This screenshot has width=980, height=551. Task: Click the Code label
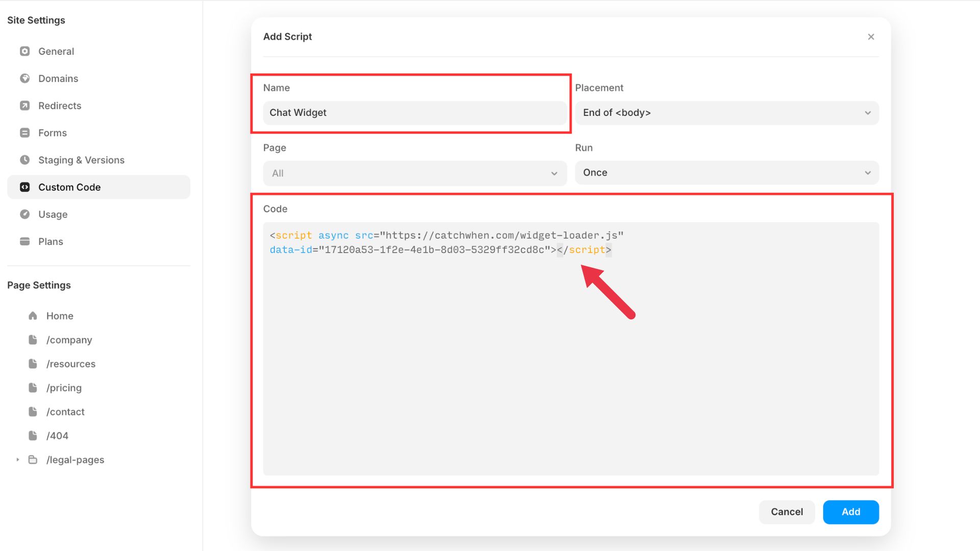tap(275, 209)
